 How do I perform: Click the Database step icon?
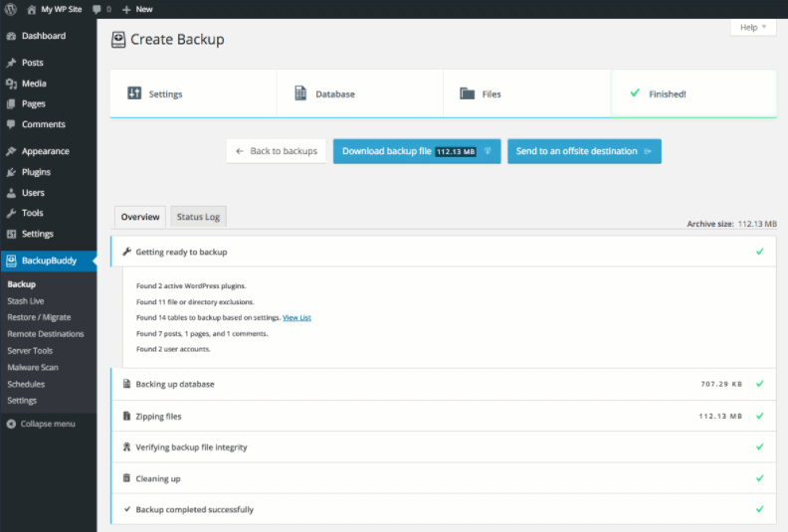[x=300, y=93]
